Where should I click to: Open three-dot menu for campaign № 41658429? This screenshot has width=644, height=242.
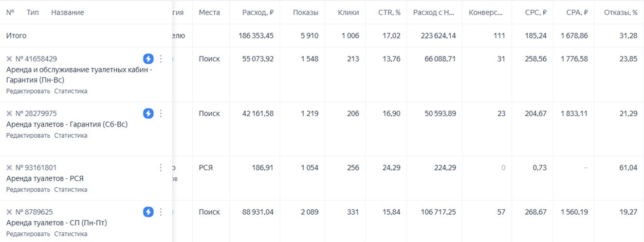coord(161,59)
